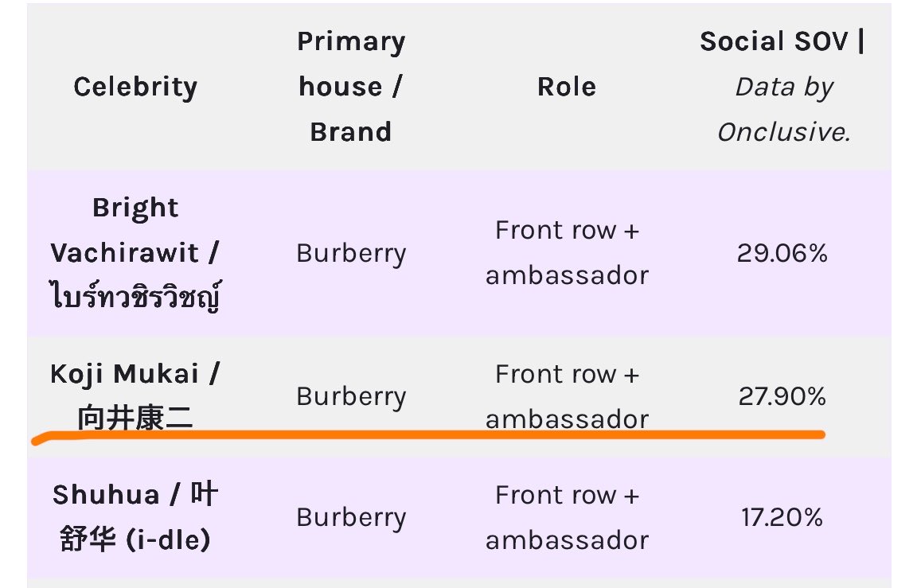
Task: Select the Bright Vachirawit celebrity name
Action: (135, 230)
